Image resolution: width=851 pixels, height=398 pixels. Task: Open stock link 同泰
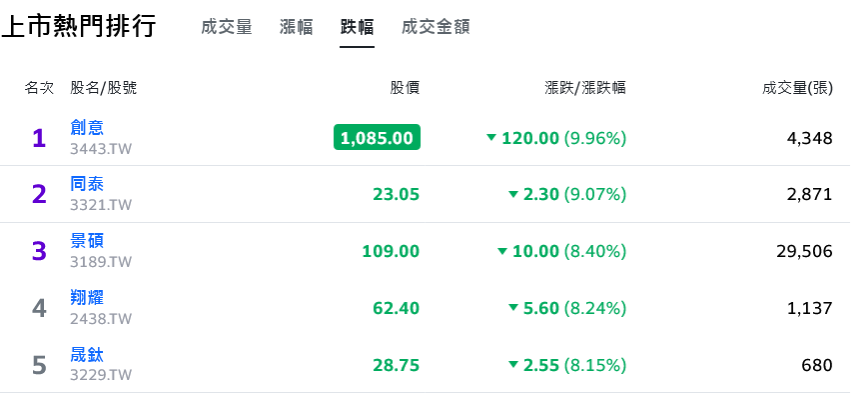(87, 184)
